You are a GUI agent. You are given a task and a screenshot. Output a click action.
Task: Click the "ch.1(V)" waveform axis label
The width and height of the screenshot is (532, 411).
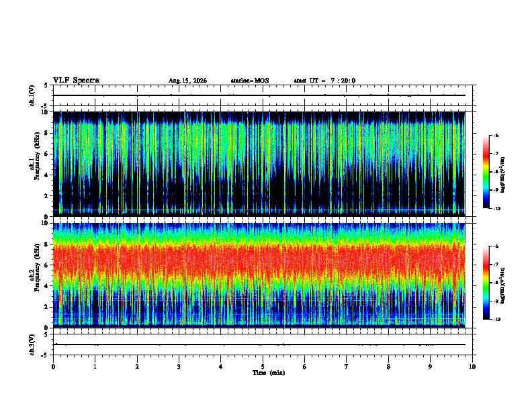(x=32, y=95)
